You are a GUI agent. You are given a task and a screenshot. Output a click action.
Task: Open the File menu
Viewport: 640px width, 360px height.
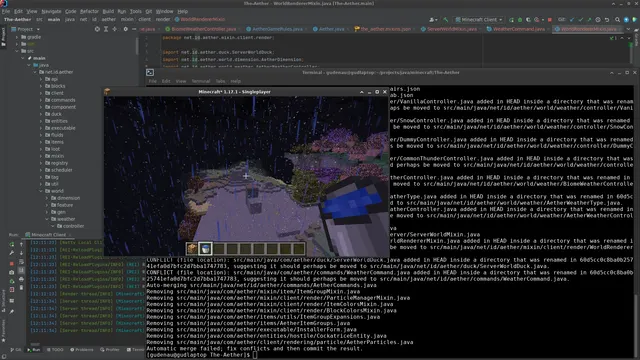coord(6,11)
